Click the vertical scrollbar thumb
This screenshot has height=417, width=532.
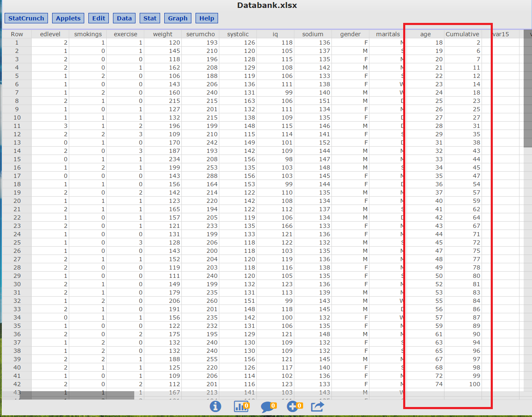528,88
